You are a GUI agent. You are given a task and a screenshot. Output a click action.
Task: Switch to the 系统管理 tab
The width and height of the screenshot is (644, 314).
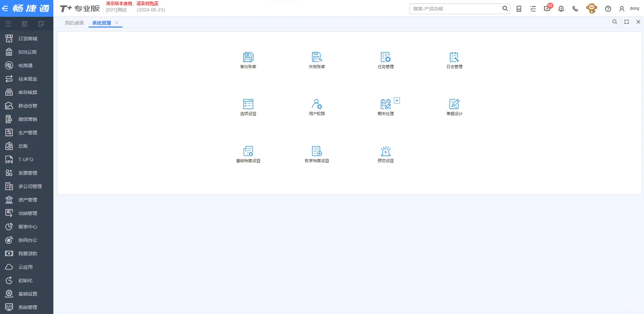102,23
